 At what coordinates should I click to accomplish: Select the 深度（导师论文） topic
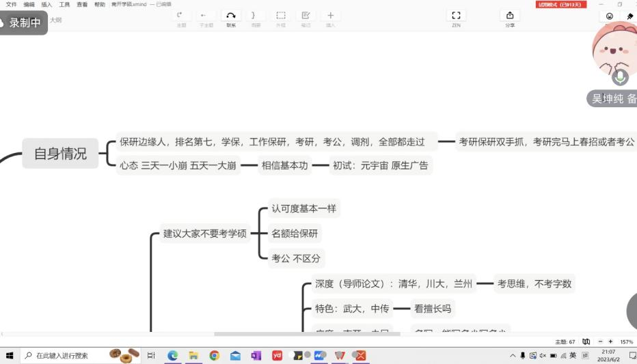[x=394, y=283]
